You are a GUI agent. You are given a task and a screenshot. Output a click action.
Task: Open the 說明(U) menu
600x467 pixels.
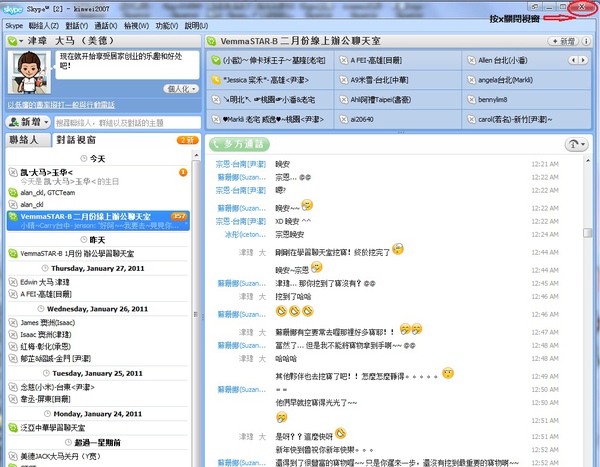point(196,26)
